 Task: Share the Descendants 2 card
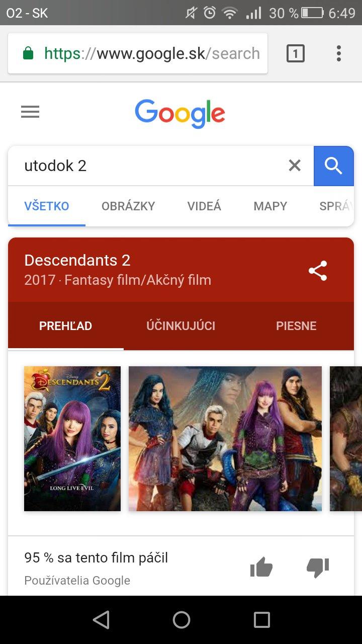(318, 271)
